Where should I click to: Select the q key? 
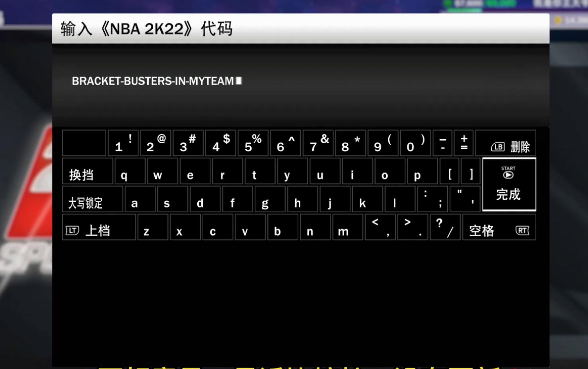(x=130, y=171)
